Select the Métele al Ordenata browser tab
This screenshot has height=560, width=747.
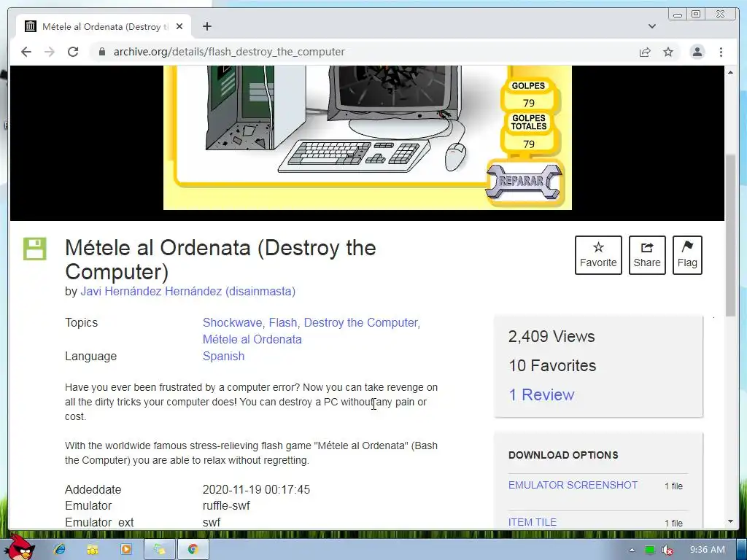[x=104, y=27]
